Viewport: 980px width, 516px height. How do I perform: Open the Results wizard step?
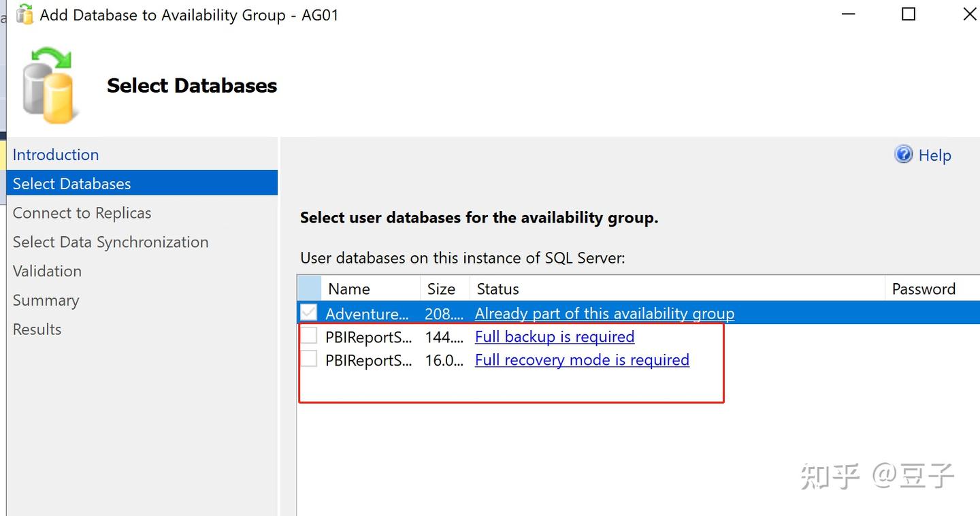tap(37, 329)
